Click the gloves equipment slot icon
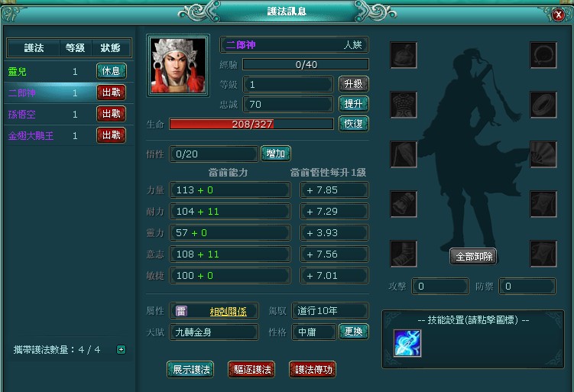The width and height of the screenshot is (574, 392). [404, 204]
